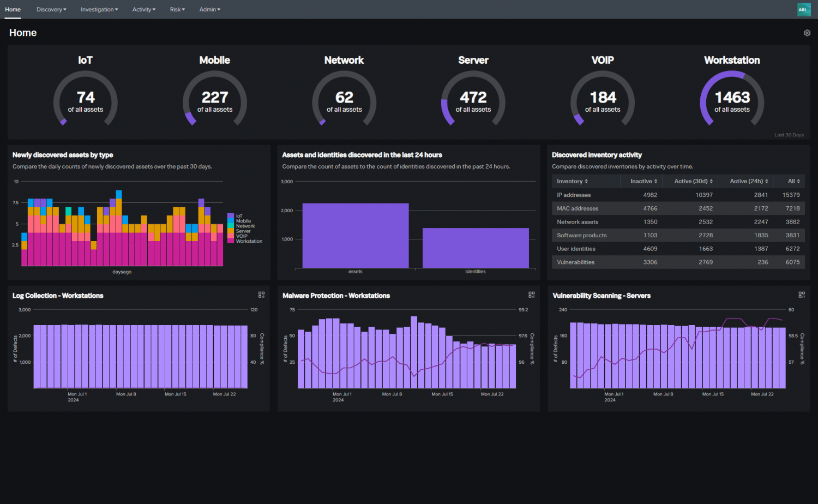This screenshot has width=818, height=504.
Task: Click the assets bar in 24-hour chart
Action: click(x=355, y=235)
